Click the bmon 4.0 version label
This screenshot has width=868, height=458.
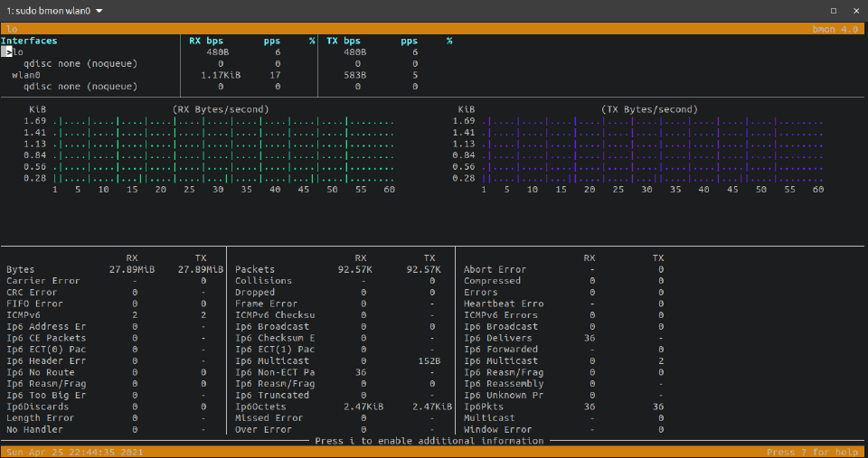click(837, 29)
